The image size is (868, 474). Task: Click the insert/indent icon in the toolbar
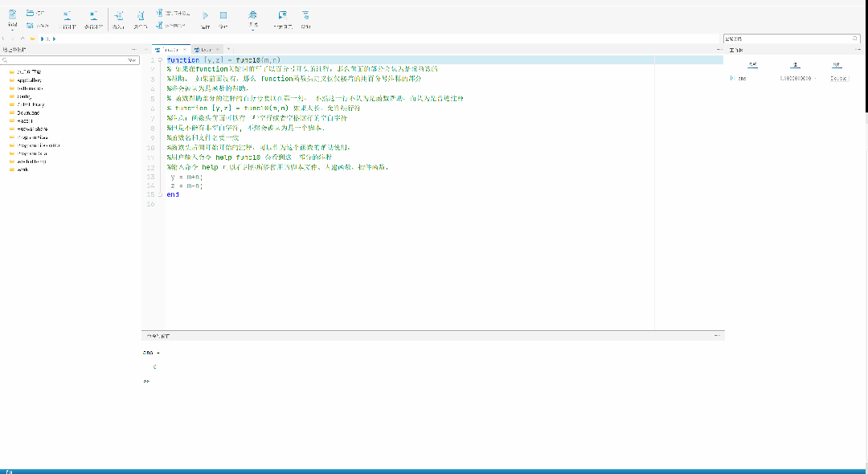pyautogui.click(x=118, y=16)
